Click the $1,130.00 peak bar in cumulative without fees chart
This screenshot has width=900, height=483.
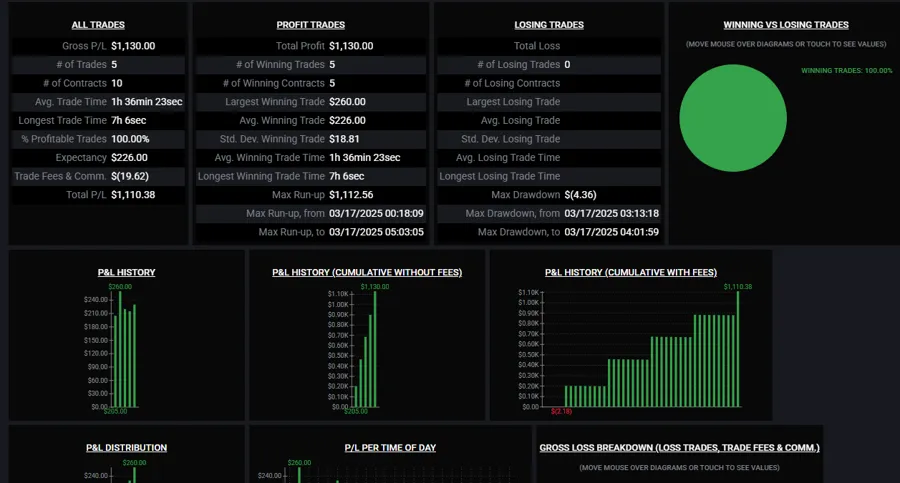375,349
